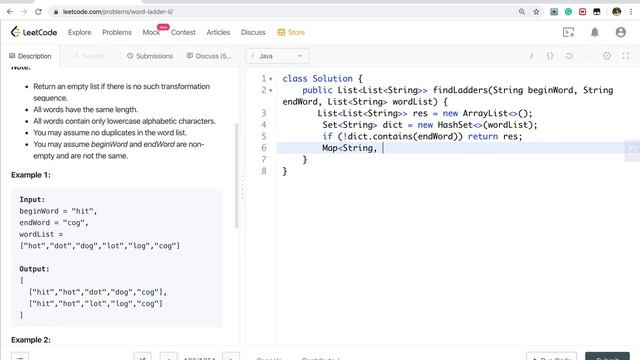Open editor settings gear icon
The height and width of the screenshot is (360, 640).
coord(607,56)
